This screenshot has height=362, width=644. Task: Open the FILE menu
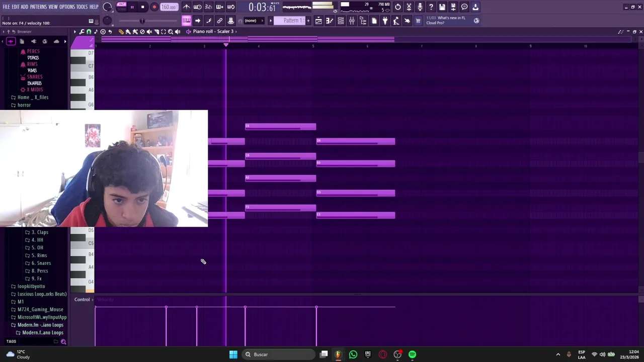click(x=6, y=7)
